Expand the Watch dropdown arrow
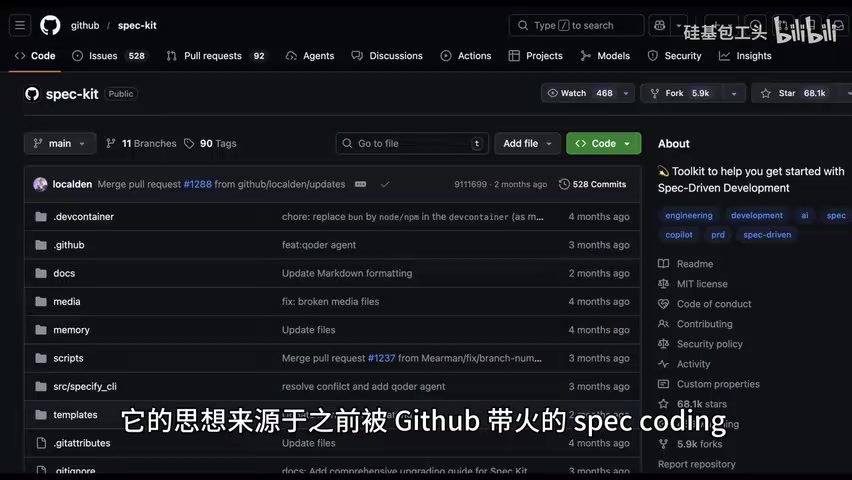Screen dimensions: 852x480 click(626, 93)
